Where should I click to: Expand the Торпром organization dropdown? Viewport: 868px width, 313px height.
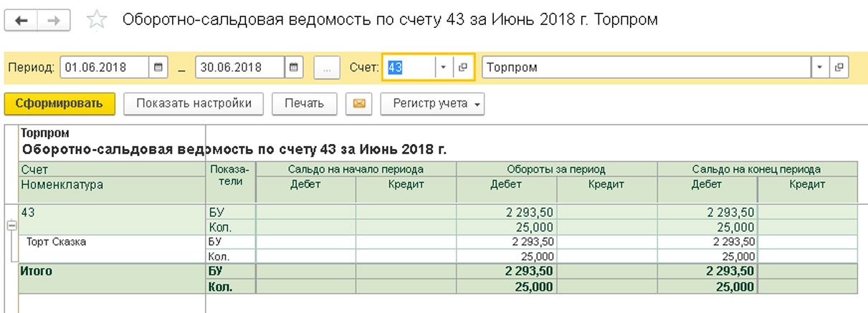[820, 67]
